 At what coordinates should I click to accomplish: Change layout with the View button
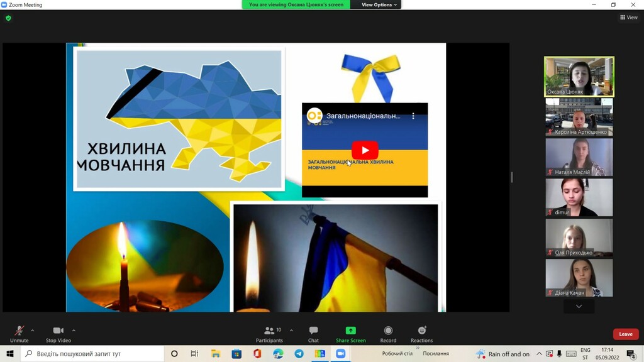[629, 18]
